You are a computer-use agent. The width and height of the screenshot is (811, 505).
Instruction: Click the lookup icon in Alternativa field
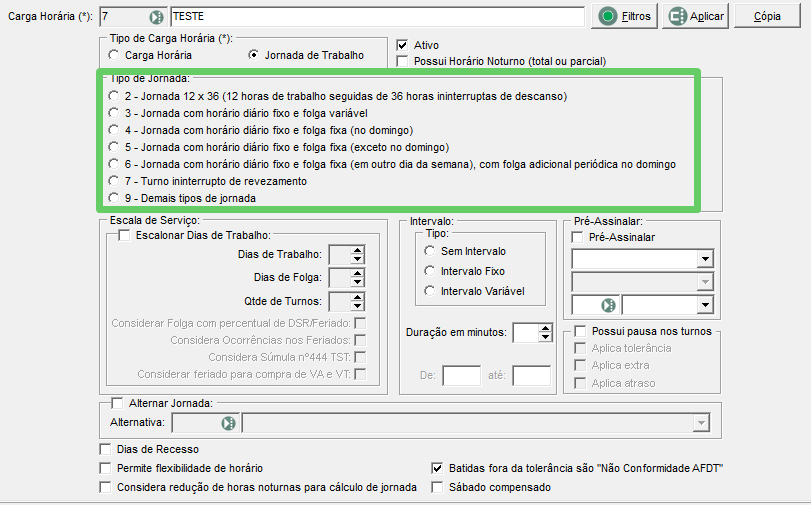tap(229, 424)
